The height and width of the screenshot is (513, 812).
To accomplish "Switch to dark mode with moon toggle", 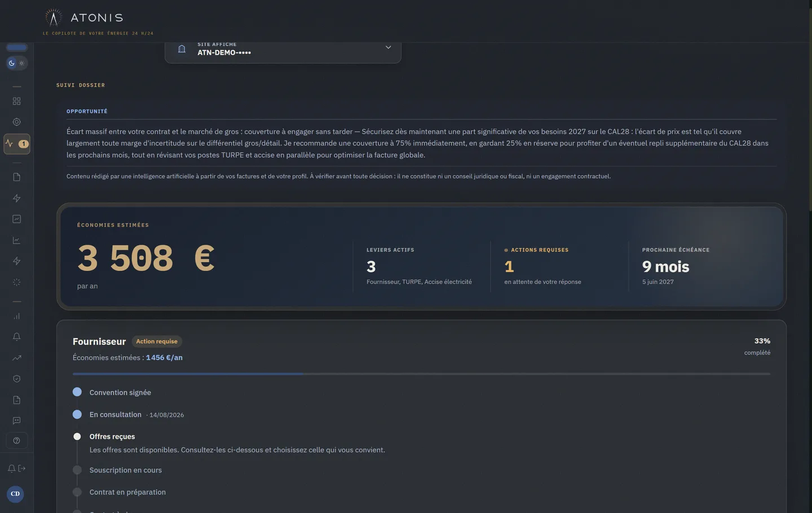I will [11, 63].
